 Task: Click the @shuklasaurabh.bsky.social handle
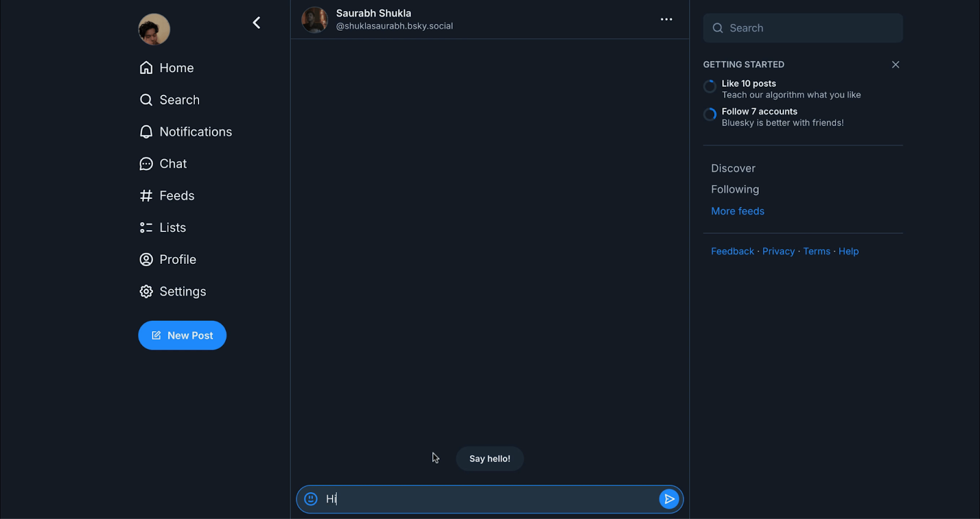click(394, 26)
